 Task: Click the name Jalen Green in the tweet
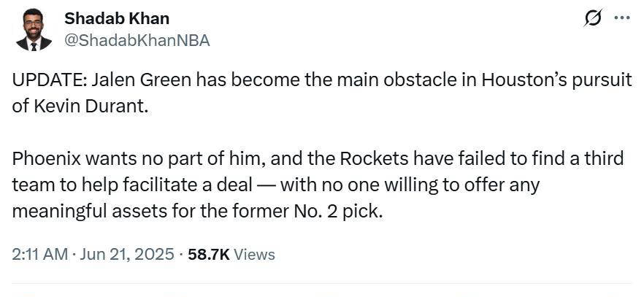pos(142,80)
